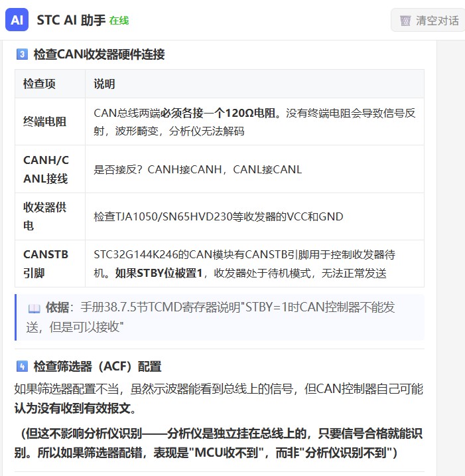Viewport: 465px width, 476px height.
Task: Click the 清空对话 clear conversation button
Action: 429,21
